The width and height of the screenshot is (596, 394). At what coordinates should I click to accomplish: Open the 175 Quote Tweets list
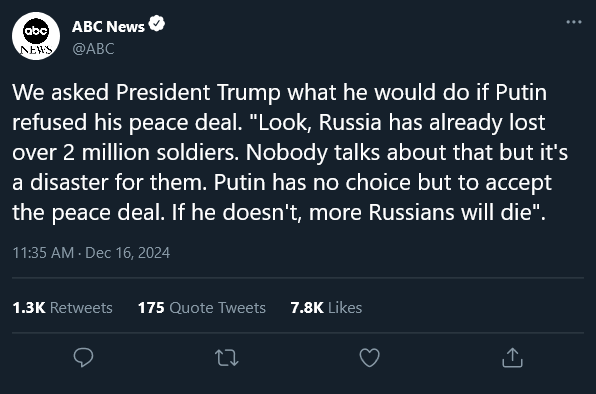click(x=201, y=308)
